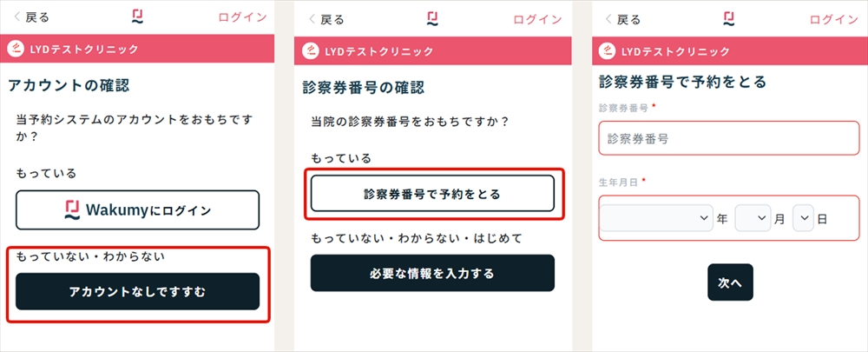This screenshot has height=352, width=868.
Task: Go back using 戻る in the middle panel
Action: tap(326, 20)
